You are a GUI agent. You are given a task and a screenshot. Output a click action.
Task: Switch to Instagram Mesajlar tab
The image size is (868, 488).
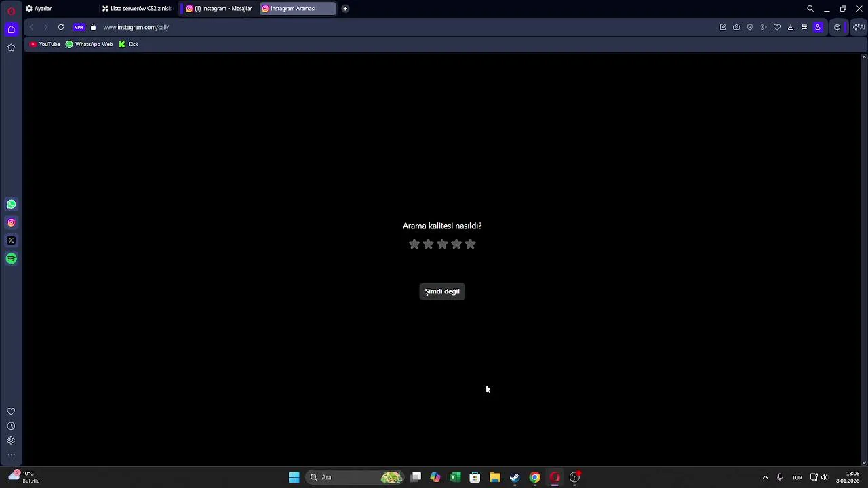click(x=219, y=9)
